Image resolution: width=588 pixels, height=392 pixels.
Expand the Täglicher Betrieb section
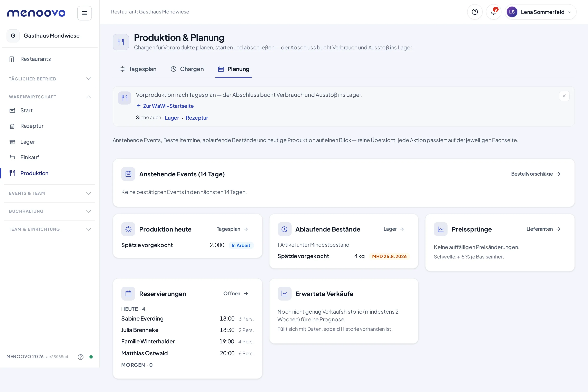coord(50,79)
